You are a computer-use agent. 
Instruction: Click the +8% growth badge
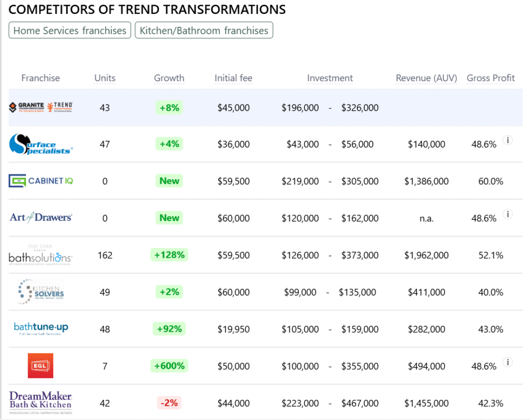click(x=169, y=108)
